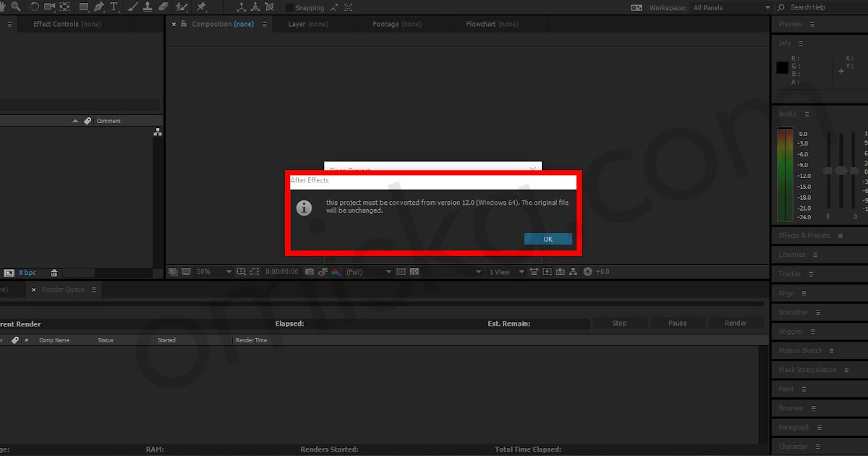868x456 pixels.
Task: Select the Clone Stamp tool
Action: 148,7
